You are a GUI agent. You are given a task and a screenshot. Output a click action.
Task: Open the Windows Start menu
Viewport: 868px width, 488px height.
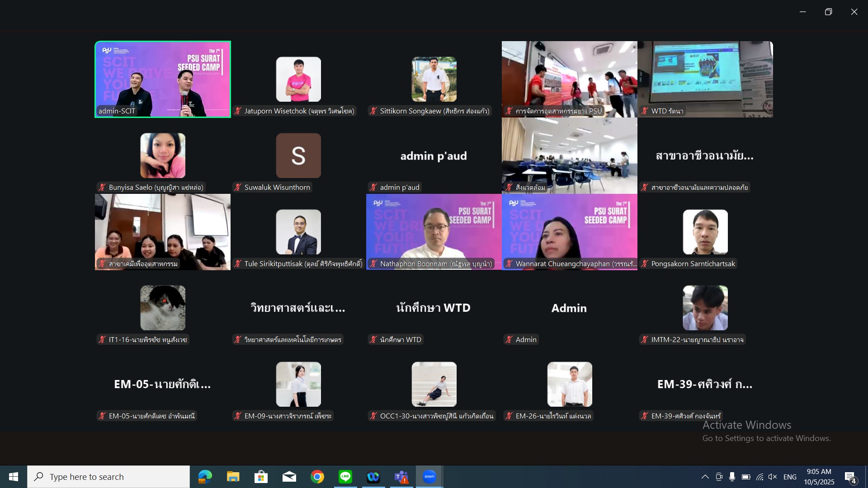coord(14,477)
